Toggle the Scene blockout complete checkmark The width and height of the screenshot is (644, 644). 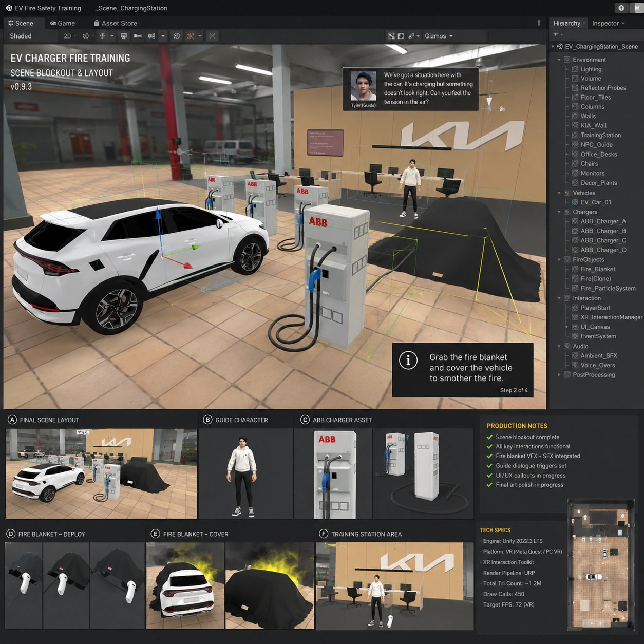(489, 437)
